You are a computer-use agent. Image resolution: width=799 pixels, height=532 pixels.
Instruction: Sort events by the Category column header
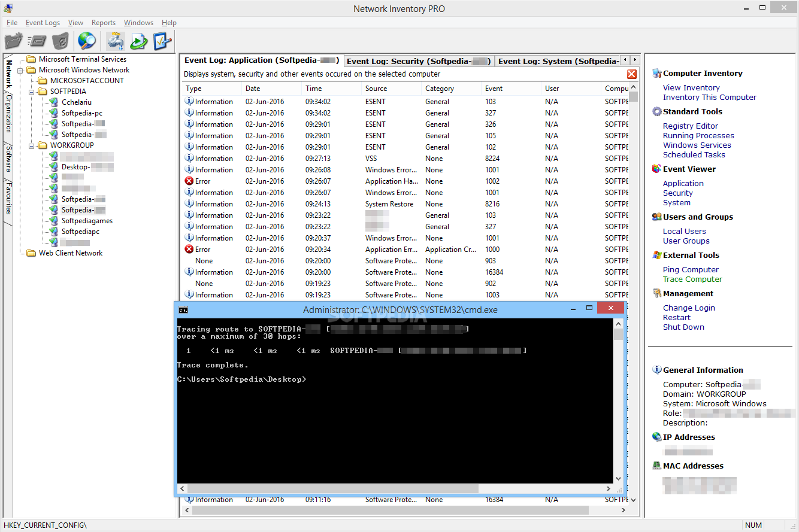(x=452, y=89)
